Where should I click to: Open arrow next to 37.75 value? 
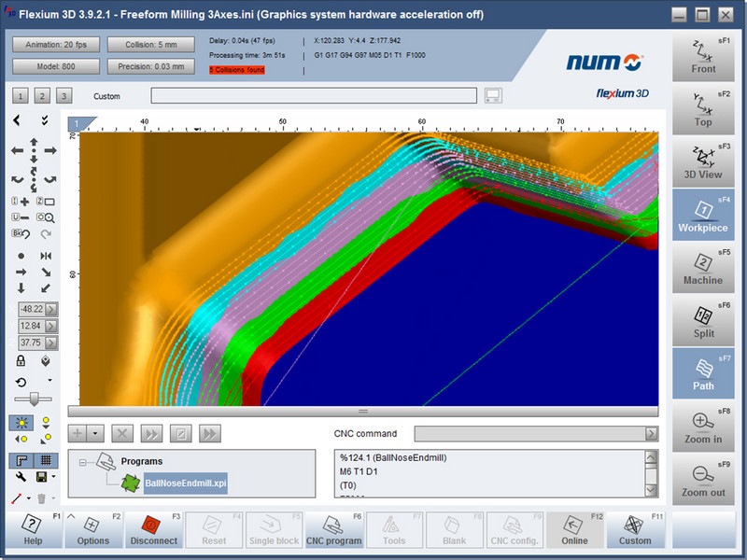tap(51, 343)
